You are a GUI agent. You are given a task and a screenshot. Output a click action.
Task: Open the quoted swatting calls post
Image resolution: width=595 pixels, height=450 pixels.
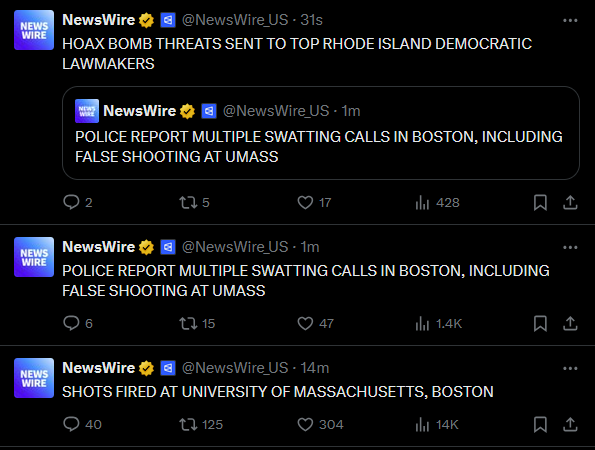point(321,133)
